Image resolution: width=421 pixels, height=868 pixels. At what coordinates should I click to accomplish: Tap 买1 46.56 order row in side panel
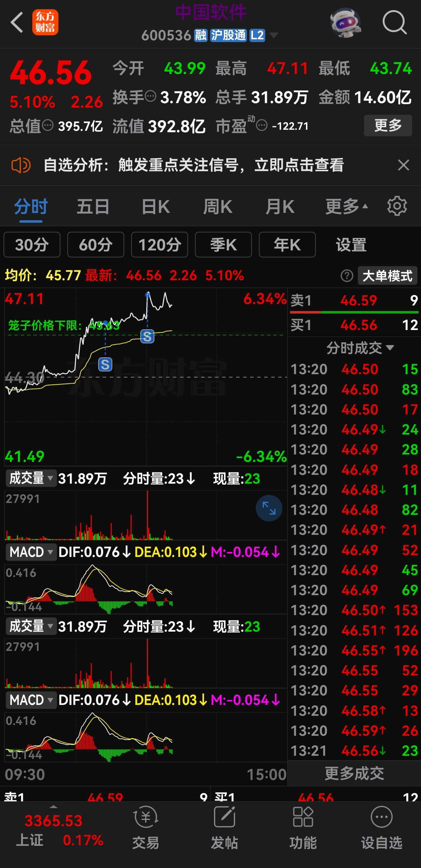[354, 325]
